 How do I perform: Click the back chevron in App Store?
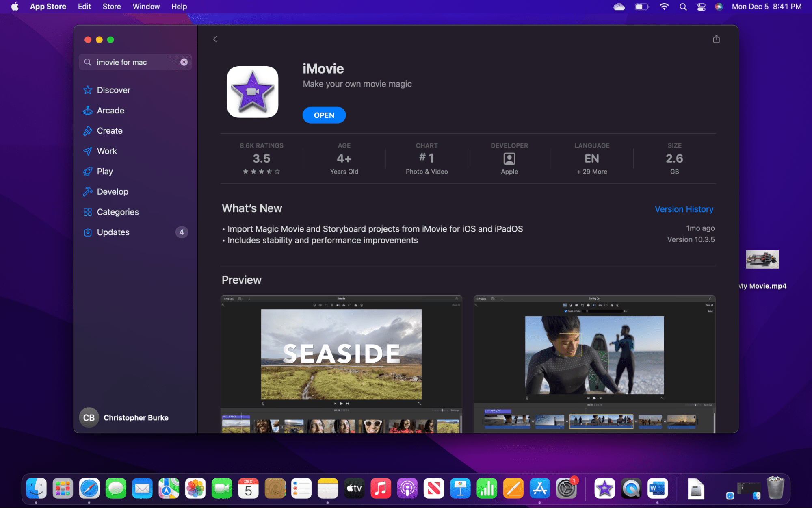(x=215, y=39)
